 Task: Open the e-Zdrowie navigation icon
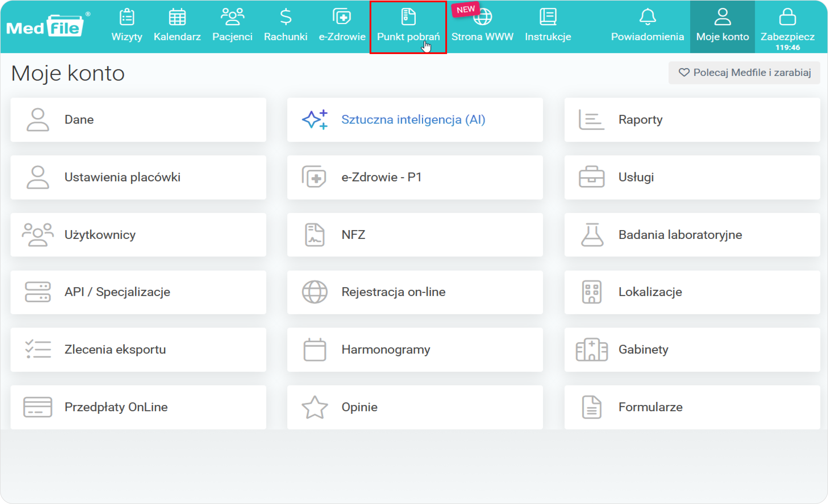click(342, 17)
